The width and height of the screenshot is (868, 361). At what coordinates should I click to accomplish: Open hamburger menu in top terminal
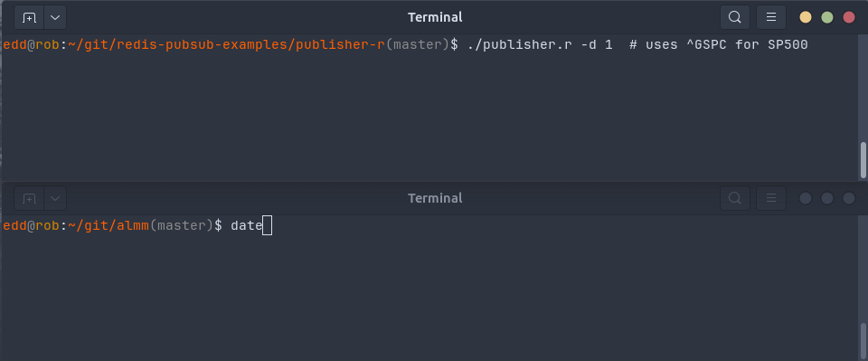click(771, 17)
